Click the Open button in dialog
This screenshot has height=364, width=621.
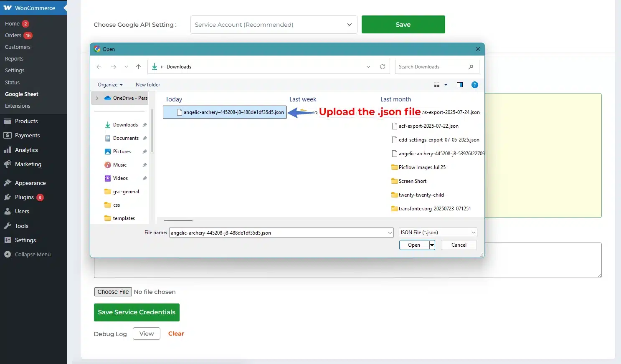tap(414, 245)
